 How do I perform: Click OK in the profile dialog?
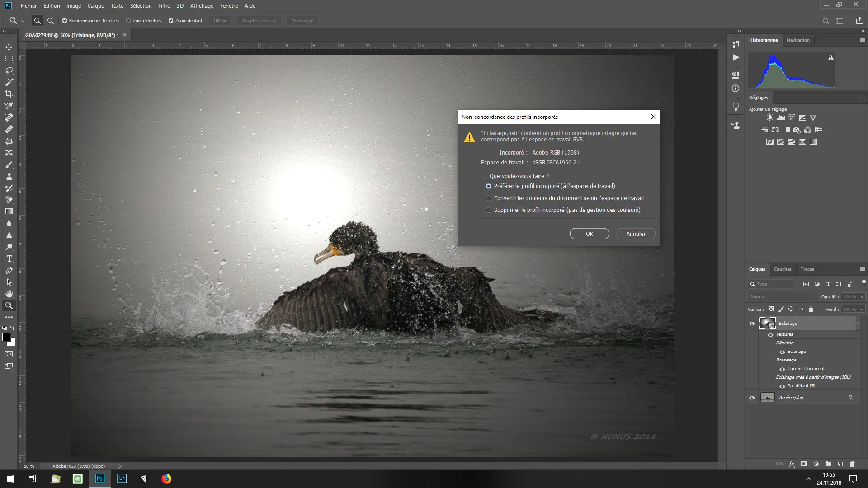[x=589, y=234]
